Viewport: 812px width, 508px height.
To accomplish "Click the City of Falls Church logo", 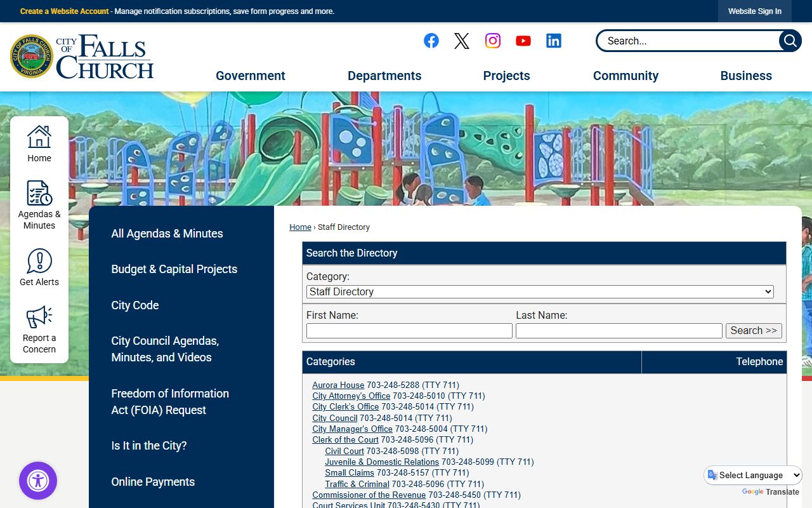I will 82,57.
